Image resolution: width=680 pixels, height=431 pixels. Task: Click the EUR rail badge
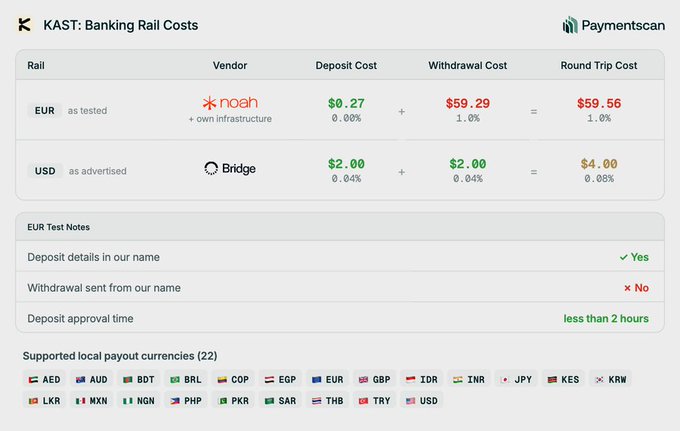click(x=45, y=111)
